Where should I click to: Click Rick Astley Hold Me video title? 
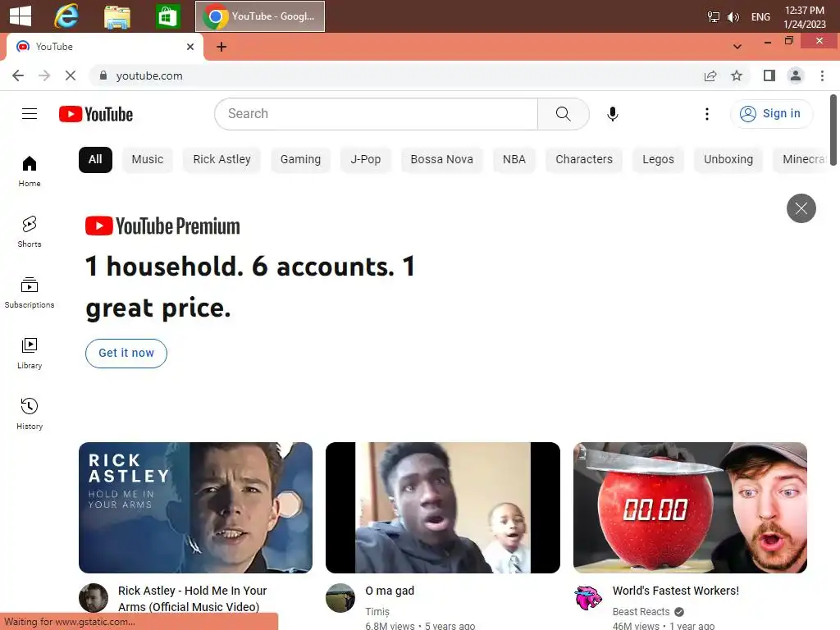pyautogui.click(x=192, y=598)
